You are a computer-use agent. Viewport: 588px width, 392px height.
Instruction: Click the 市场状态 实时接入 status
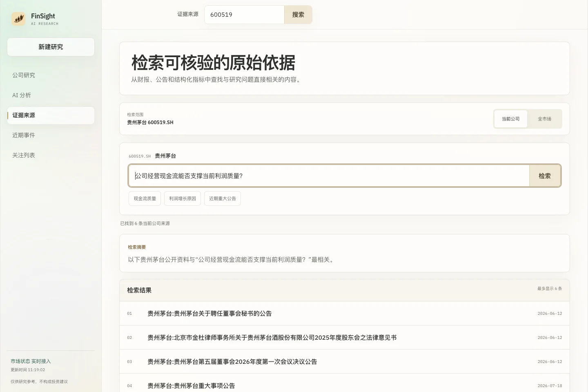click(31, 361)
